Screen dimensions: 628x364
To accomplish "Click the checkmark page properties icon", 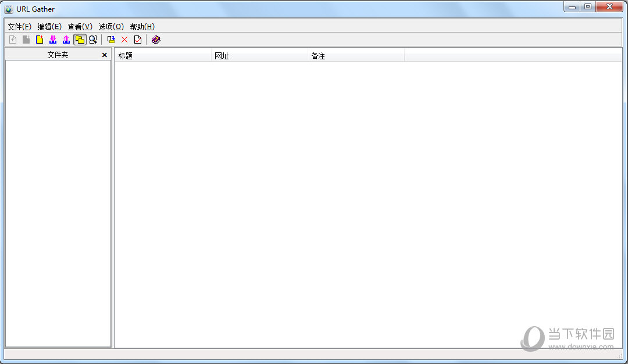I will [138, 40].
